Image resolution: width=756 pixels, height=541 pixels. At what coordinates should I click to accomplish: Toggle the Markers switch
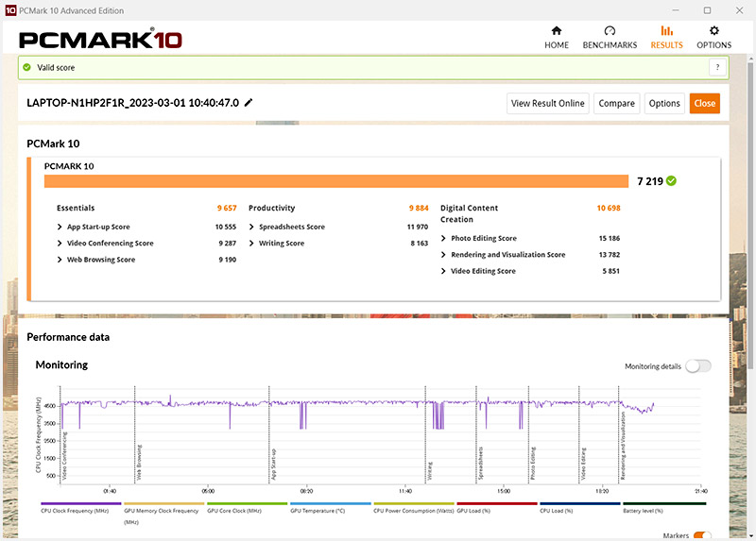pos(702,535)
